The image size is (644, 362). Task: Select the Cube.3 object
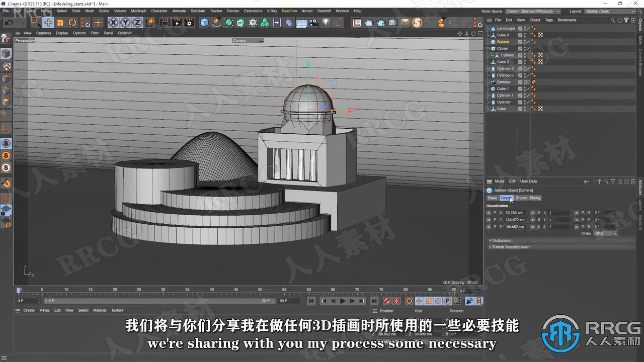pyautogui.click(x=503, y=35)
